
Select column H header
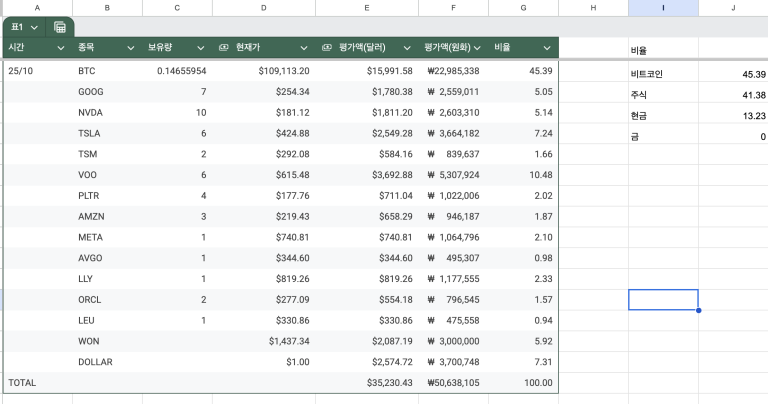click(593, 8)
